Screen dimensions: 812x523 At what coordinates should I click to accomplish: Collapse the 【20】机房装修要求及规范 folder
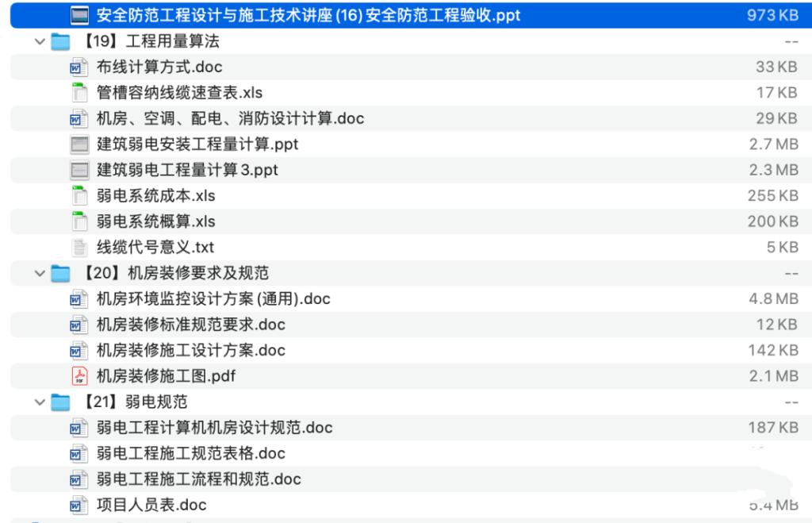[39, 272]
